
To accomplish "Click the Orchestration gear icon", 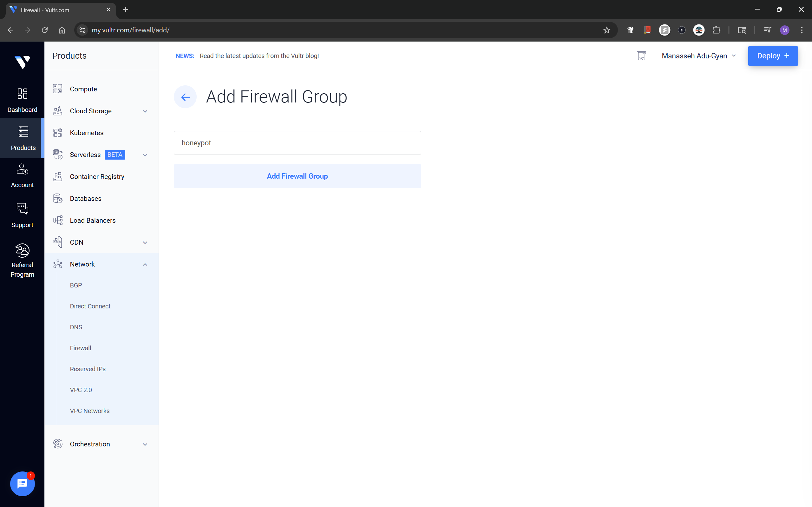I will (x=58, y=444).
